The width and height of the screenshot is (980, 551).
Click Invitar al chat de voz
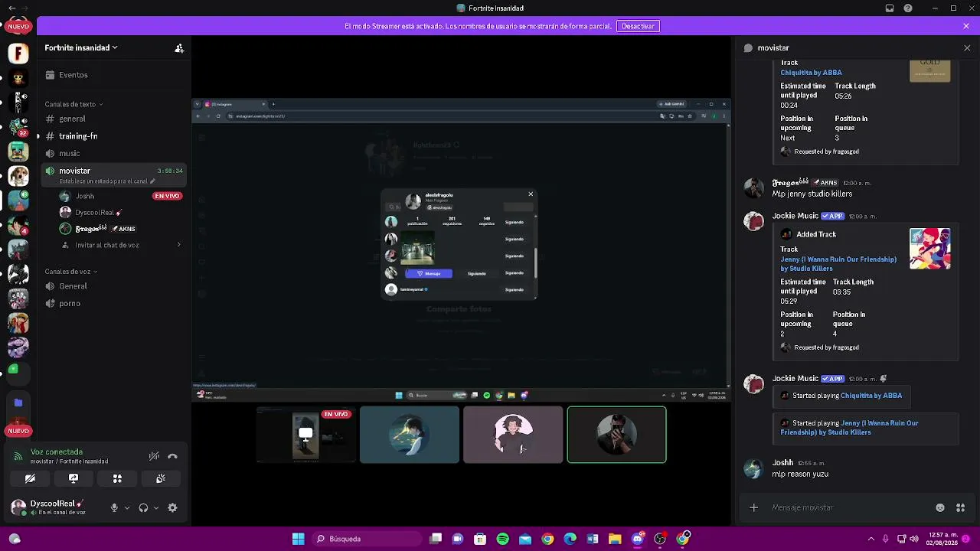click(107, 245)
